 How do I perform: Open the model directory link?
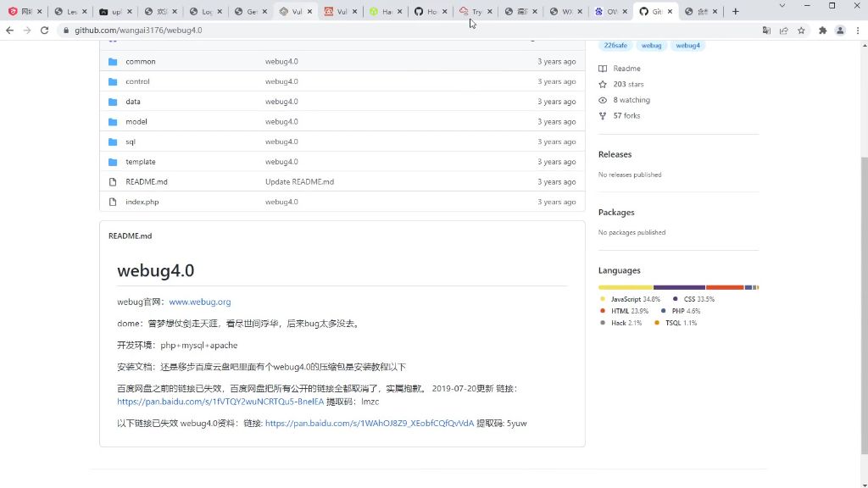(x=136, y=122)
